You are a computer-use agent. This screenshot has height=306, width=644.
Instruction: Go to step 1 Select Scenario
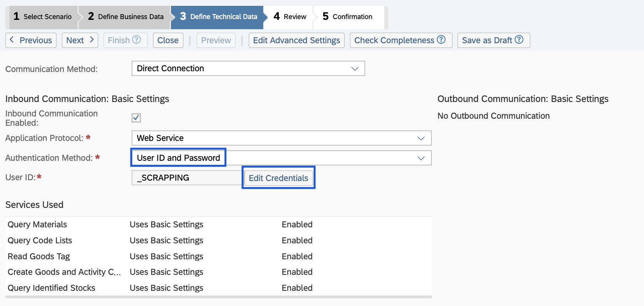42,17
